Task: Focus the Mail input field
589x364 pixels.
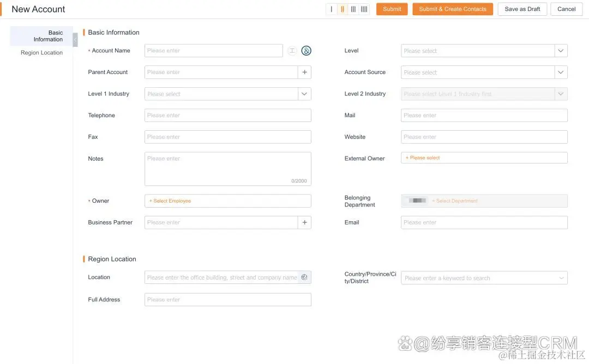Action: coord(484,115)
